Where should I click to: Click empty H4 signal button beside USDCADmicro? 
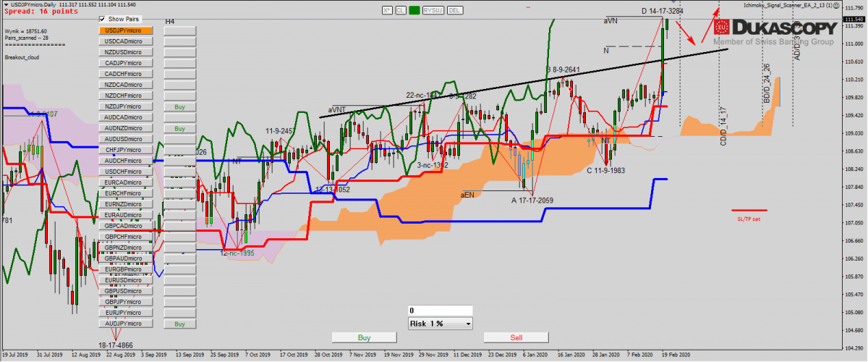click(x=180, y=41)
